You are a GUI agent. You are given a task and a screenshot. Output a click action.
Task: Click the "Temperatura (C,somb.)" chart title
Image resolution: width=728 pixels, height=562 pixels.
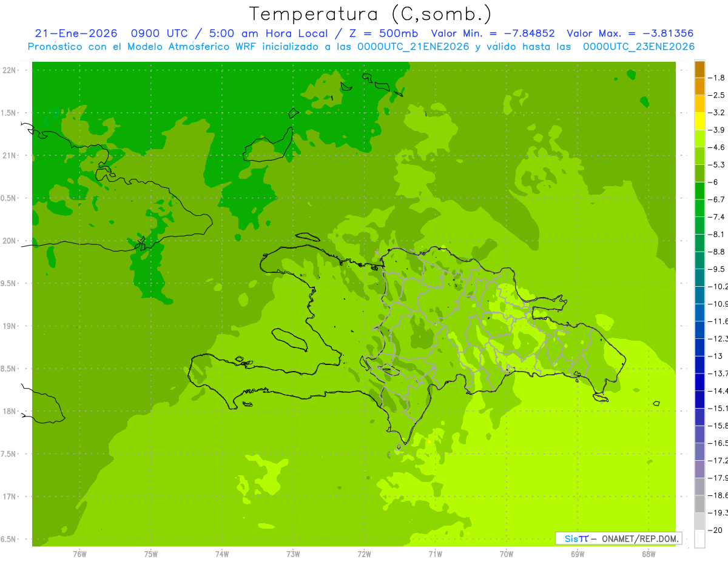[x=371, y=14]
